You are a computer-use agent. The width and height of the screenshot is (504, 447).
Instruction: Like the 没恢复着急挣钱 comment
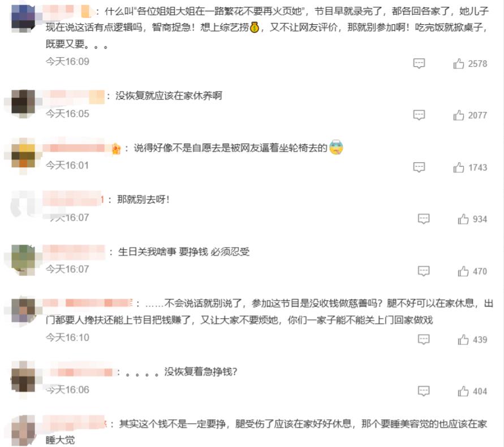click(463, 391)
